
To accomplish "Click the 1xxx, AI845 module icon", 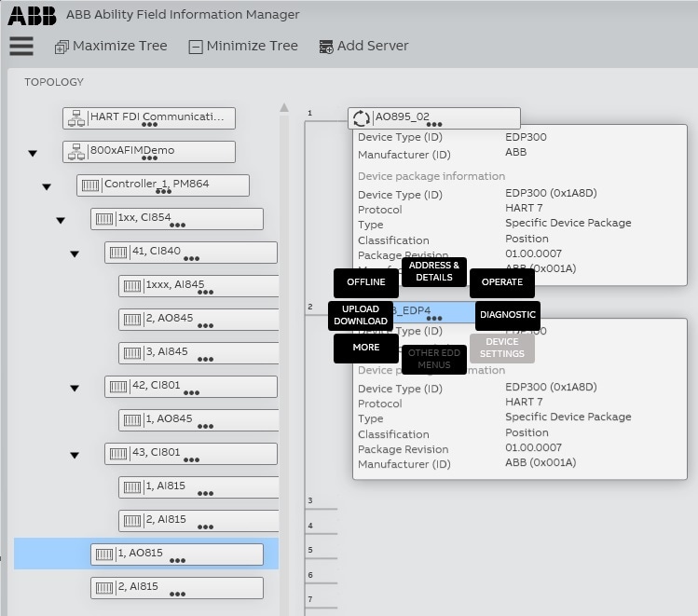I will click(132, 286).
